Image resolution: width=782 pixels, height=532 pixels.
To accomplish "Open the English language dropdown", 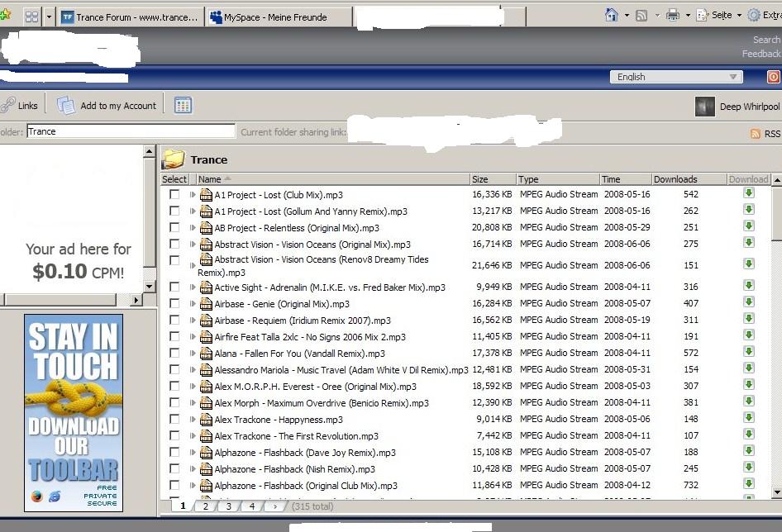I will (676, 77).
